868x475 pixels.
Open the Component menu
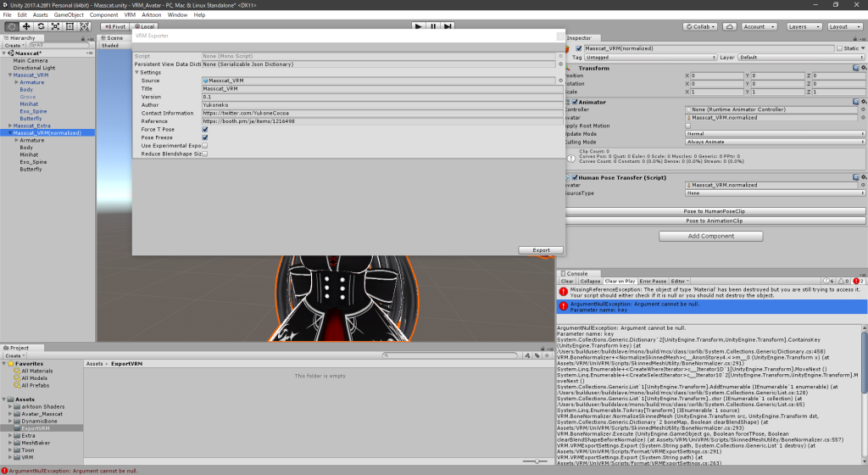103,15
